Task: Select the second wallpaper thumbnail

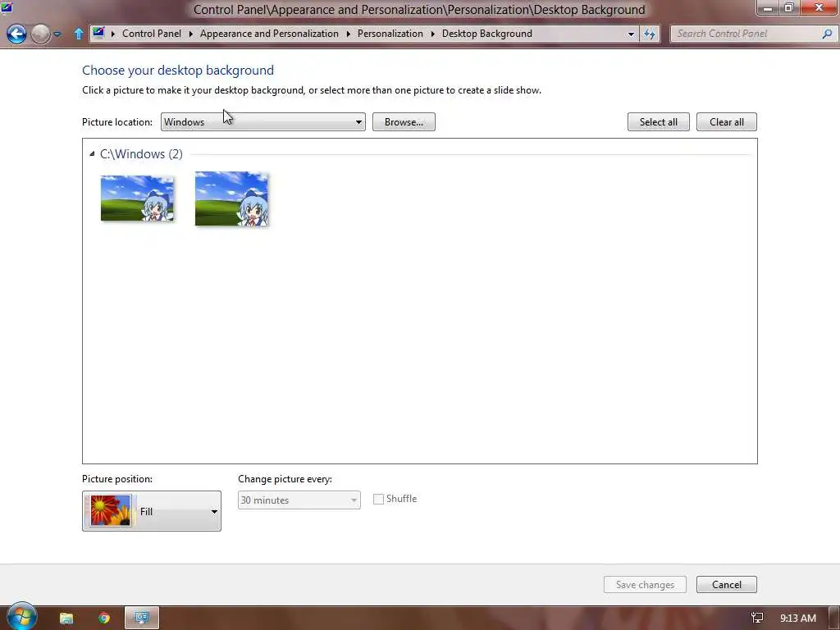Action: pyautogui.click(x=231, y=199)
